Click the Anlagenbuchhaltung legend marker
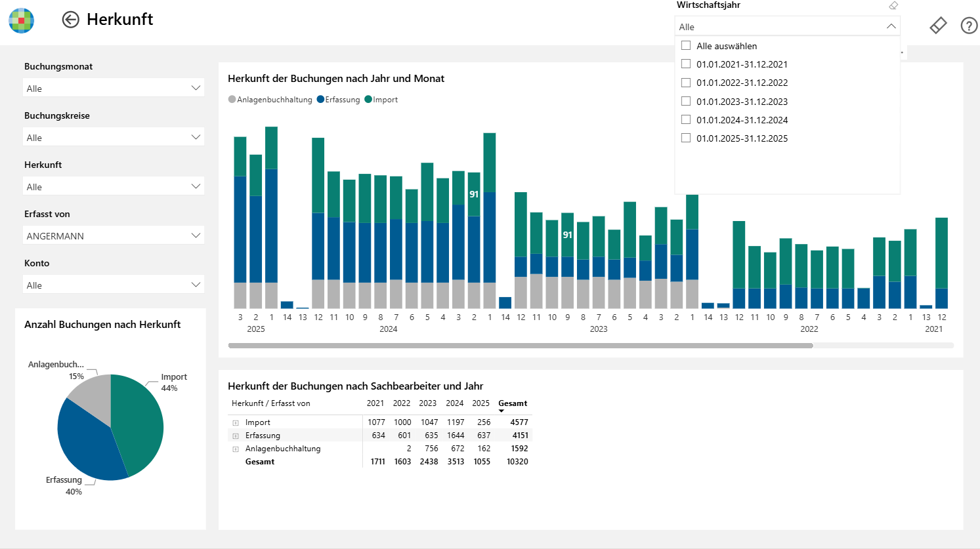This screenshot has height=549, width=980. [232, 100]
